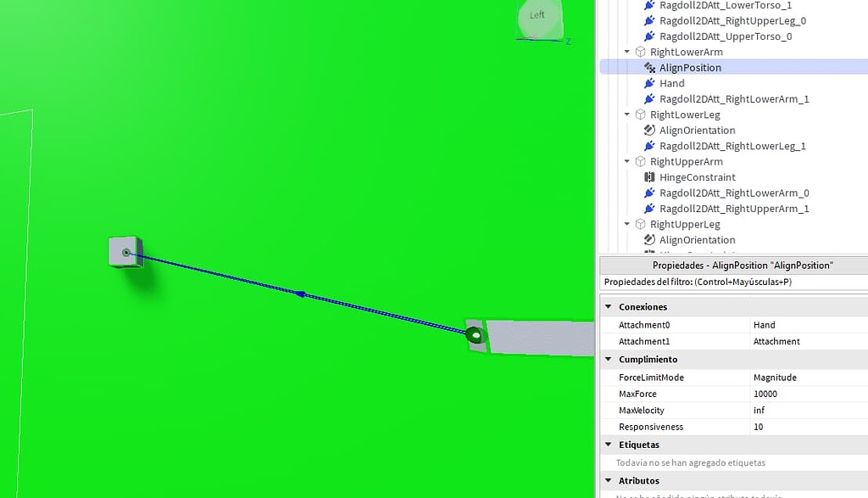868x498 pixels.
Task: Click the ForceLimitMode property label
Action: tap(651, 378)
